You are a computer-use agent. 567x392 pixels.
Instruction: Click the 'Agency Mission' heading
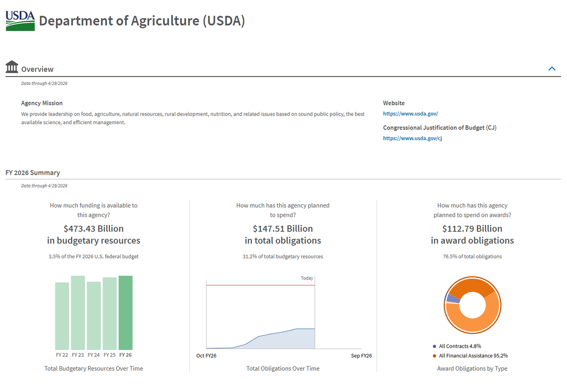tap(42, 103)
